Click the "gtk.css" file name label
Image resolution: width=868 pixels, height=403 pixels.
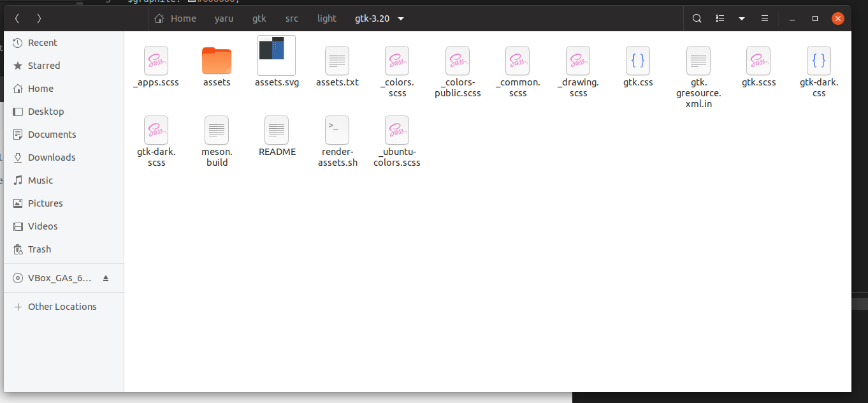coord(638,82)
